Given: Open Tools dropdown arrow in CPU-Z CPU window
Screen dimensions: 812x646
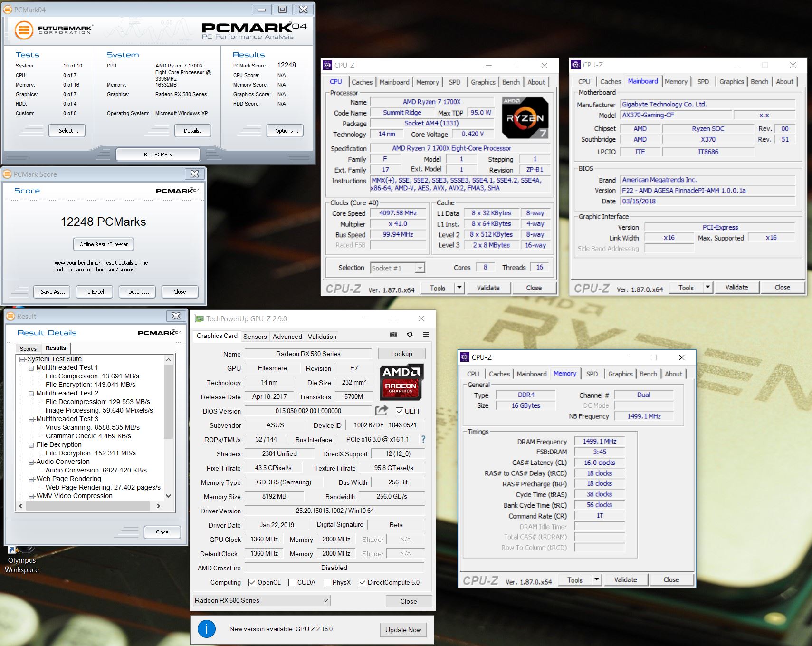Looking at the screenshot, I should (459, 288).
